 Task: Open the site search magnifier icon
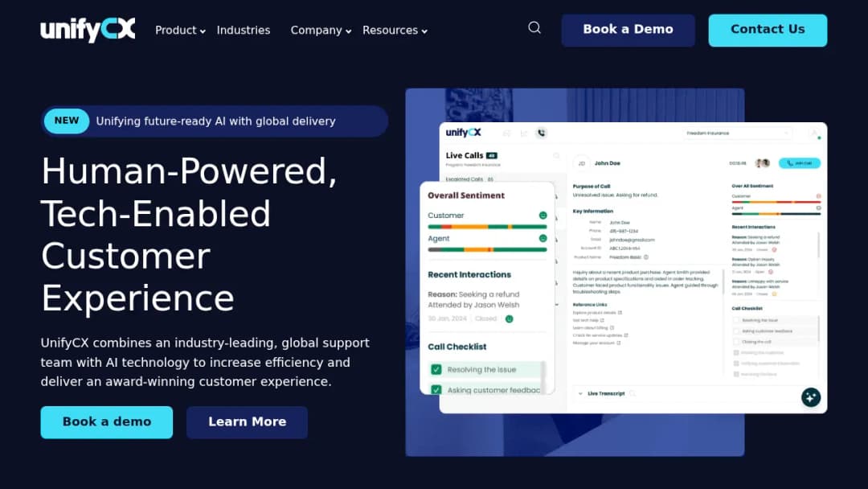coord(534,27)
